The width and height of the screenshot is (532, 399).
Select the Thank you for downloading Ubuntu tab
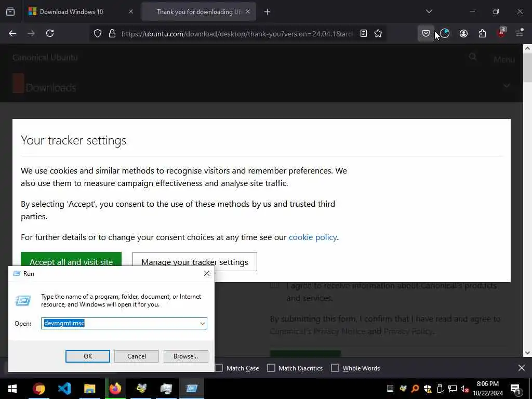pos(198,11)
